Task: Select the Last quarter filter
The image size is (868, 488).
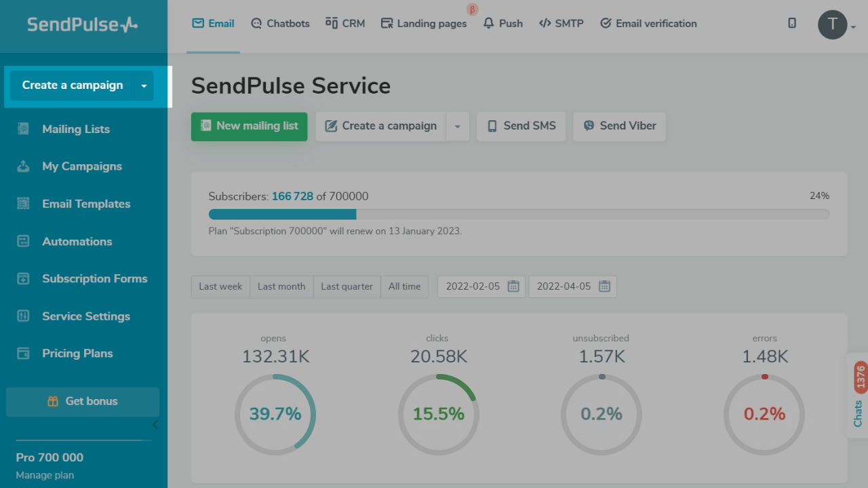Action: coord(347,286)
